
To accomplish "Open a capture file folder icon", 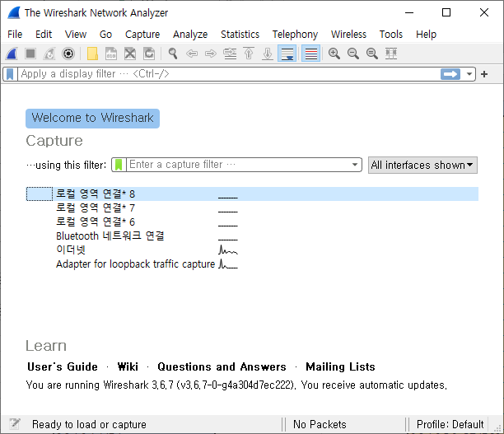I will (92, 54).
